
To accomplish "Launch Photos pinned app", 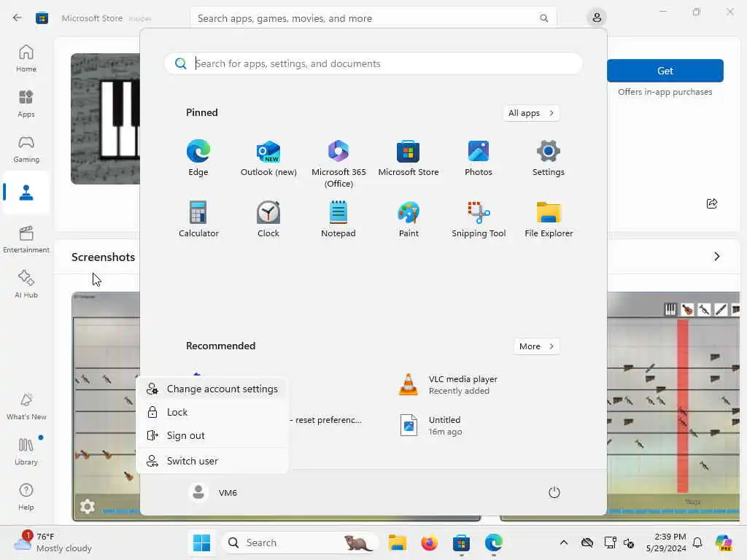I will pos(479,158).
